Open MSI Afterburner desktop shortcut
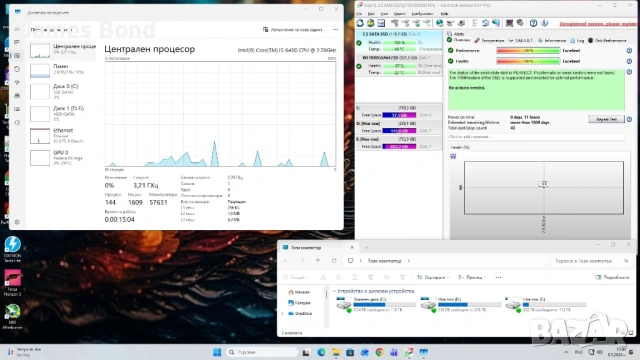Image resolution: width=640 pixels, height=360 pixels. tap(12, 316)
